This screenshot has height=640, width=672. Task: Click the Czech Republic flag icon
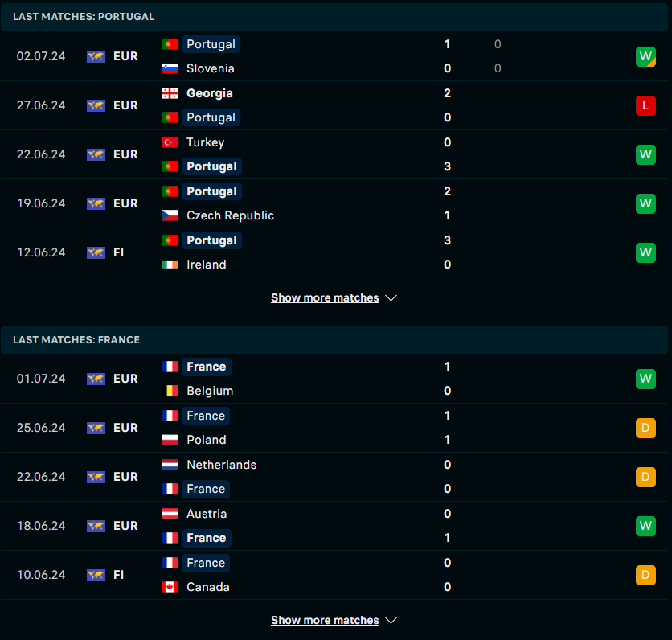point(170,215)
